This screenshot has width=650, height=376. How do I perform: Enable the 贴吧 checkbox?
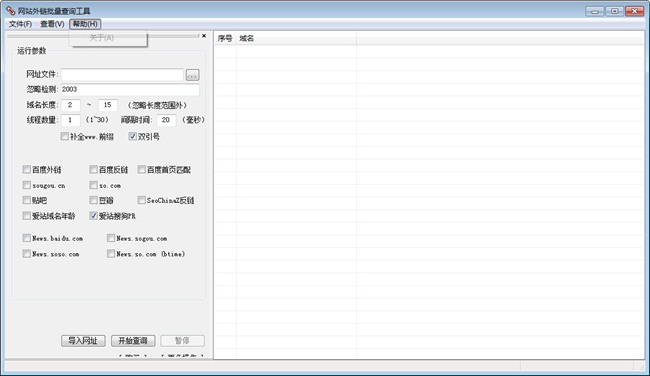(x=27, y=200)
